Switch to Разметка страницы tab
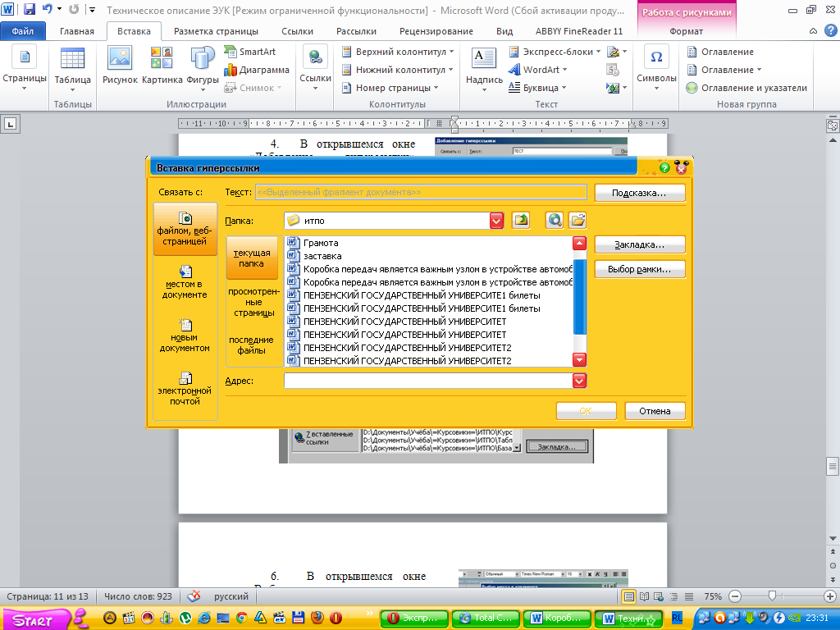The height and width of the screenshot is (630, 840). (x=216, y=31)
